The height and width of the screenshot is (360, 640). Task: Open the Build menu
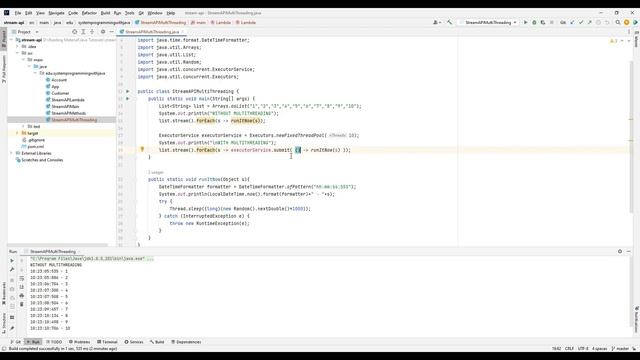pos(105,13)
